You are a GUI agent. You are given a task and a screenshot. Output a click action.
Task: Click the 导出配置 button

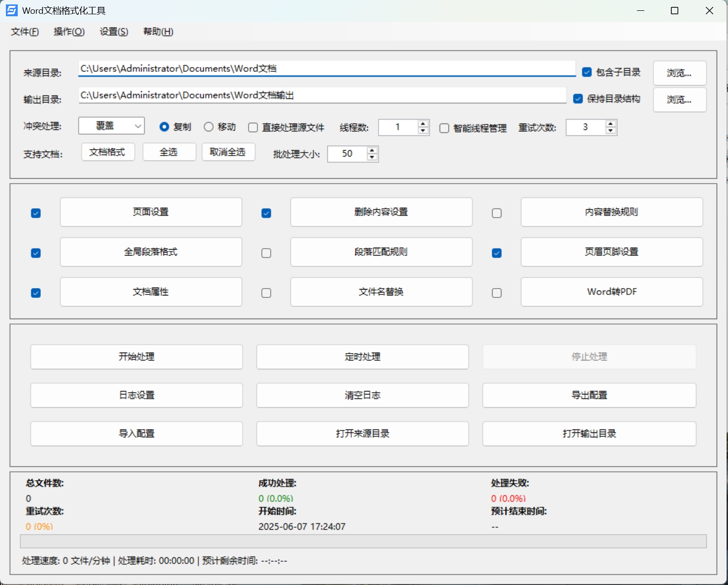point(589,395)
